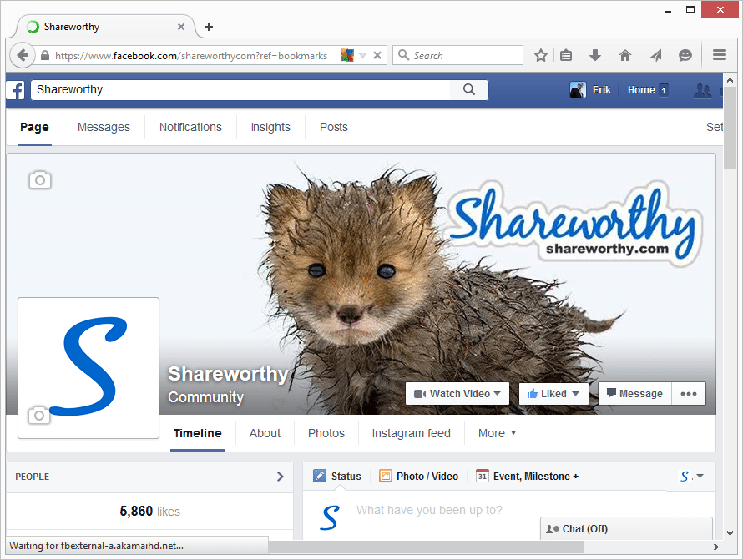Image resolution: width=743 pixels, height=560 pixels.
Task: Click the Facebook logo icon
Action: click(16, 90)
